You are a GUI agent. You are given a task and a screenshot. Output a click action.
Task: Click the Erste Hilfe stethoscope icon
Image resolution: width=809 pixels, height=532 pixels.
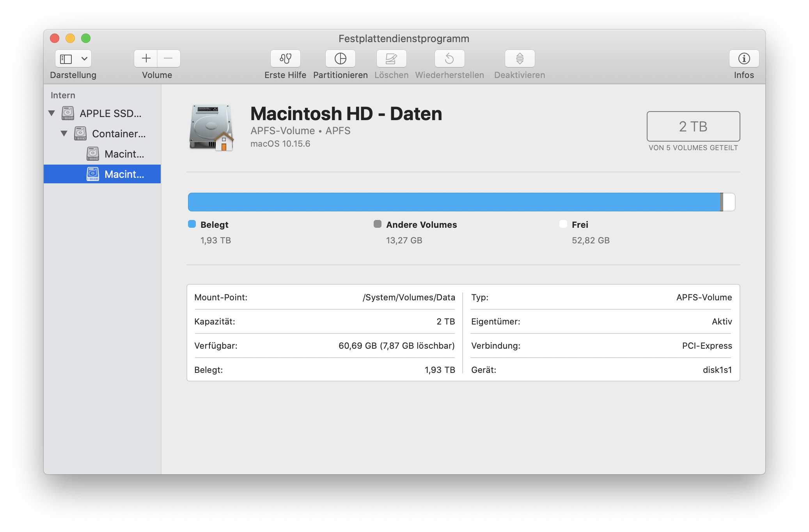coord(285,59)
